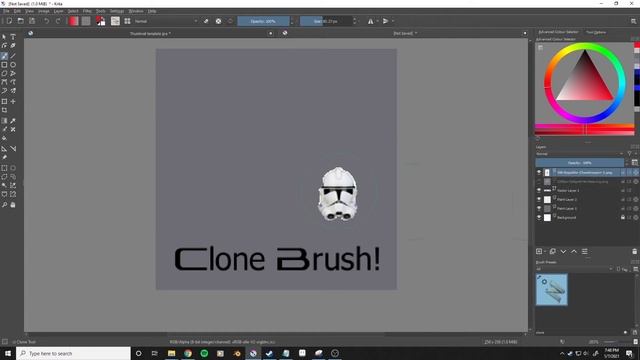Click the brush Opacity slider in toolbar

pos(263,21)
